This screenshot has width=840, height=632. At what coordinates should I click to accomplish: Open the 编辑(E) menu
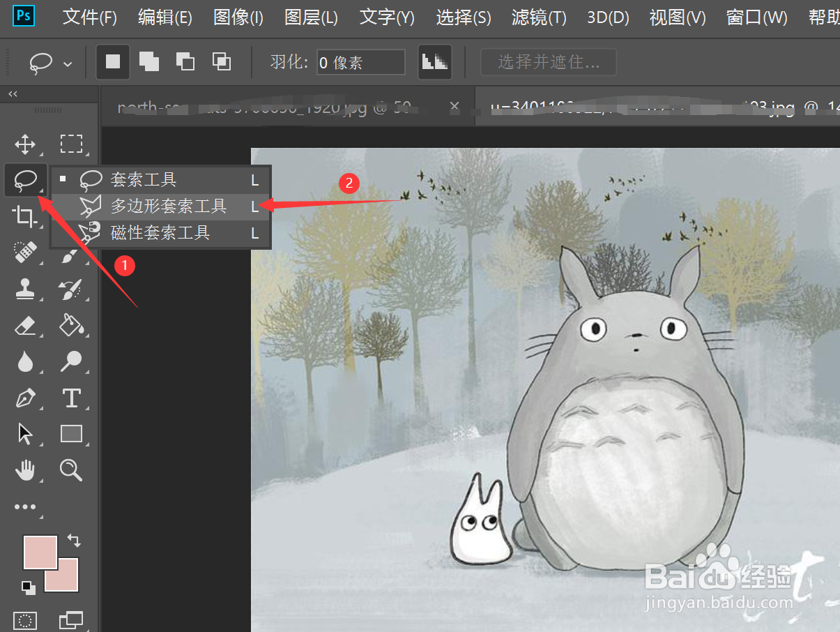[165, 17]
